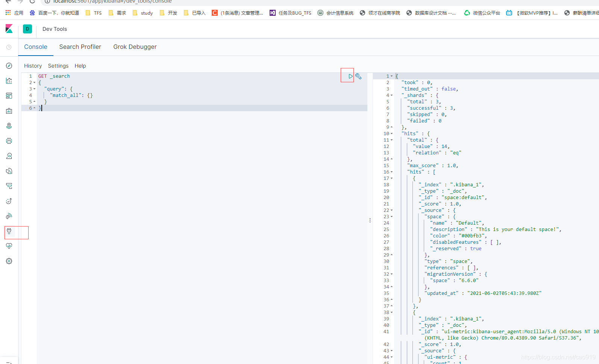Open the 百度一下 bookmark
Viewport: 599px width, 364px height.
pos(54,13)
